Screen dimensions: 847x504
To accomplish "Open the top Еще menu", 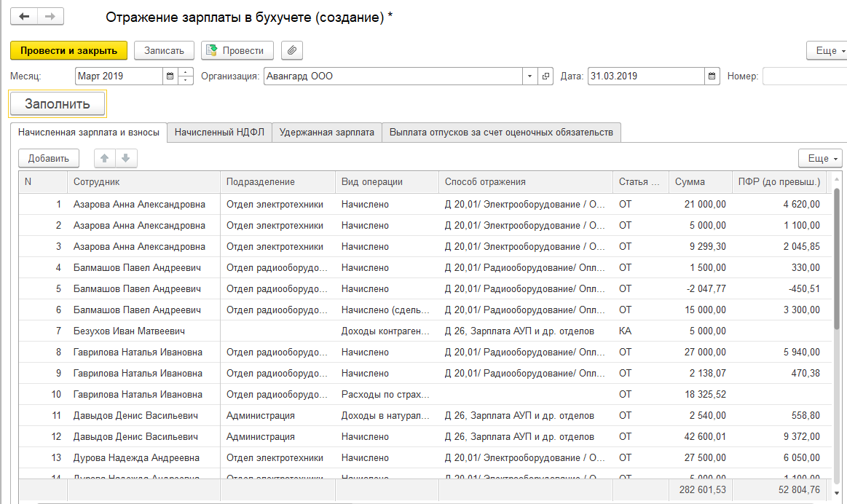I will point(827,50).
